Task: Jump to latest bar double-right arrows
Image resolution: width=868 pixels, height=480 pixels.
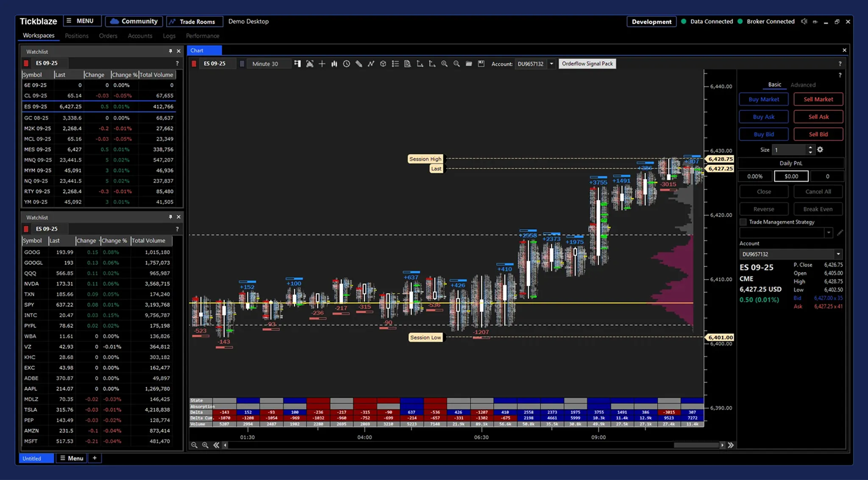Action: point(731,445)
